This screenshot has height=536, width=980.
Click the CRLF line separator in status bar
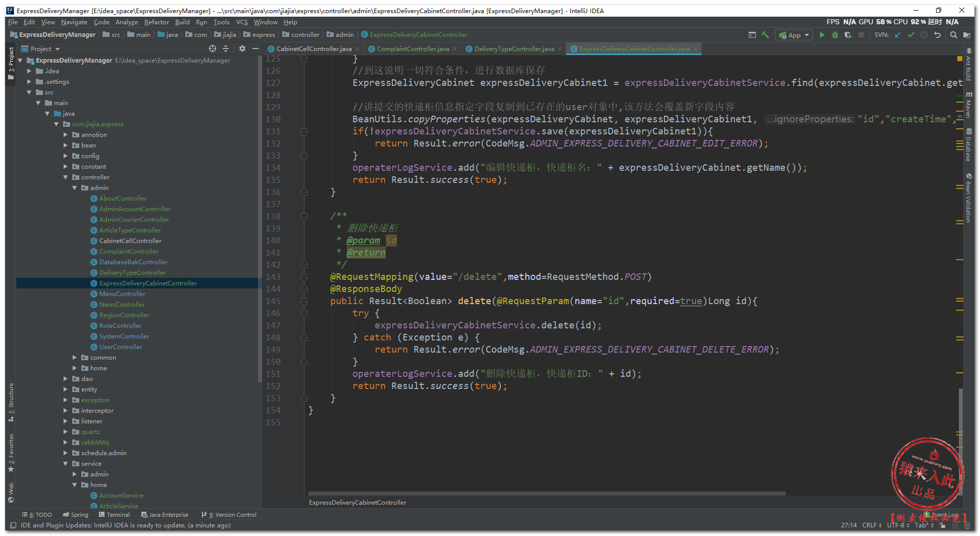coord(872,525)
